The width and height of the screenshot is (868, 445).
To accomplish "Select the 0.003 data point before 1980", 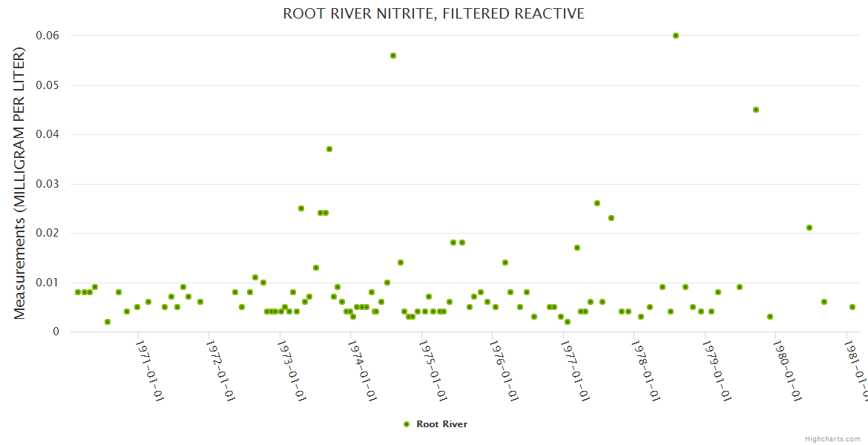I will tap(770, 317).
